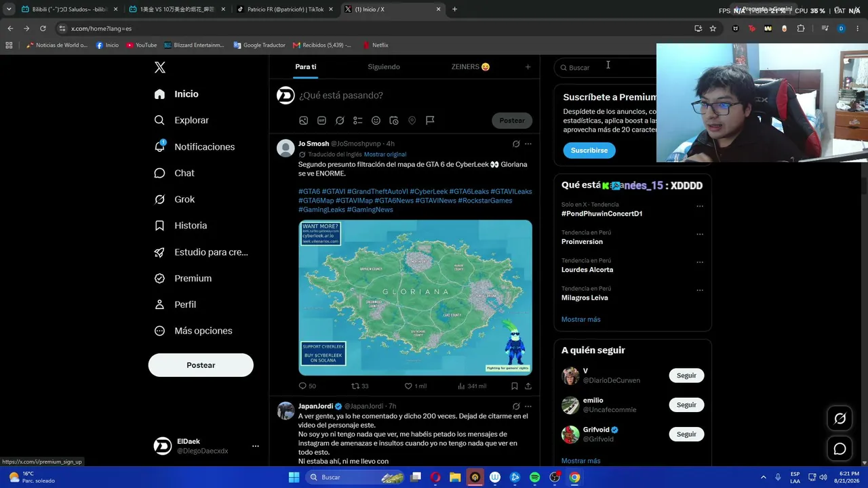
Task: Add a photo using the compose image icon
Action: (304, 121)
